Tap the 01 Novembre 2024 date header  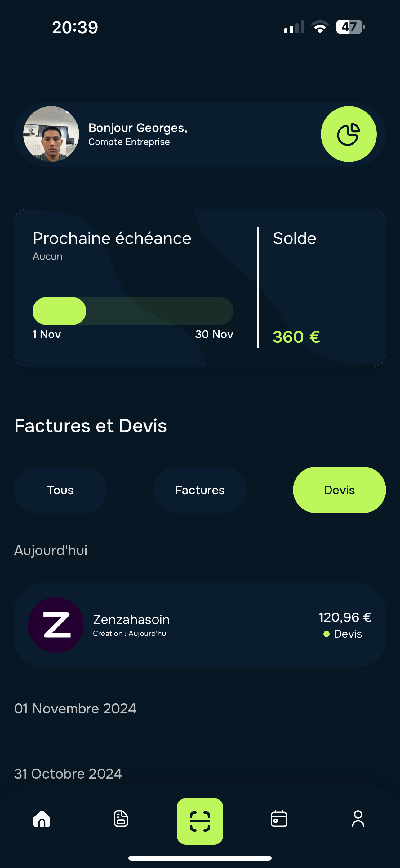click(x=75, y=709)
